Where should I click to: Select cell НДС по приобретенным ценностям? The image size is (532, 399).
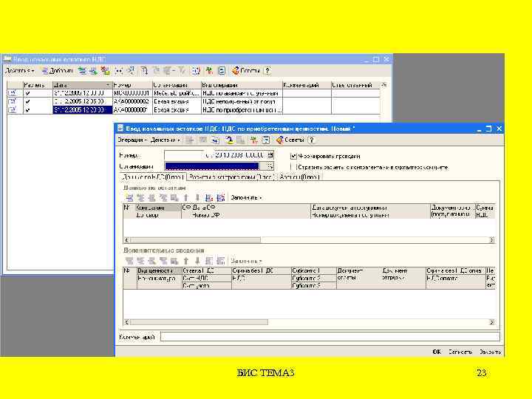242,110
